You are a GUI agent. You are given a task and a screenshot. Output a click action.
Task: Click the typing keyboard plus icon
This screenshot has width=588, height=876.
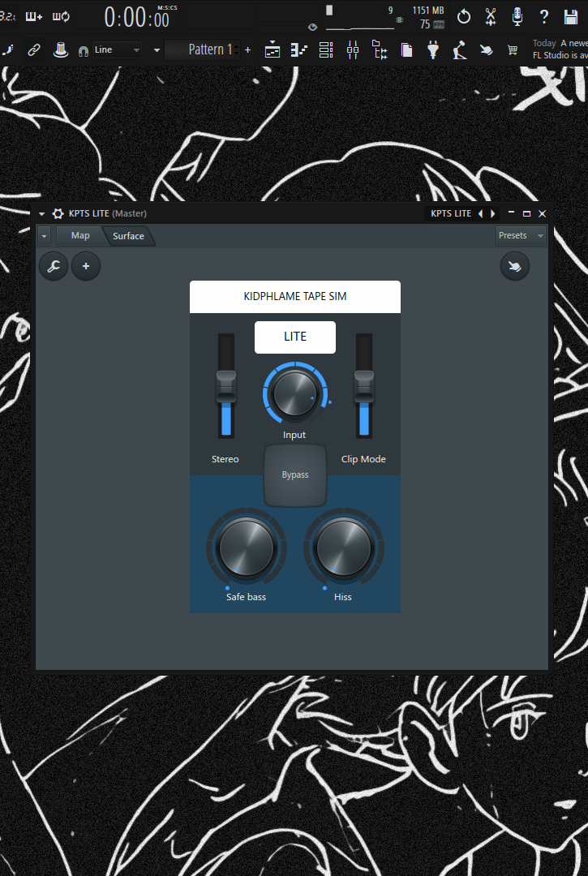pyautogui.click(x=33, y=17)
